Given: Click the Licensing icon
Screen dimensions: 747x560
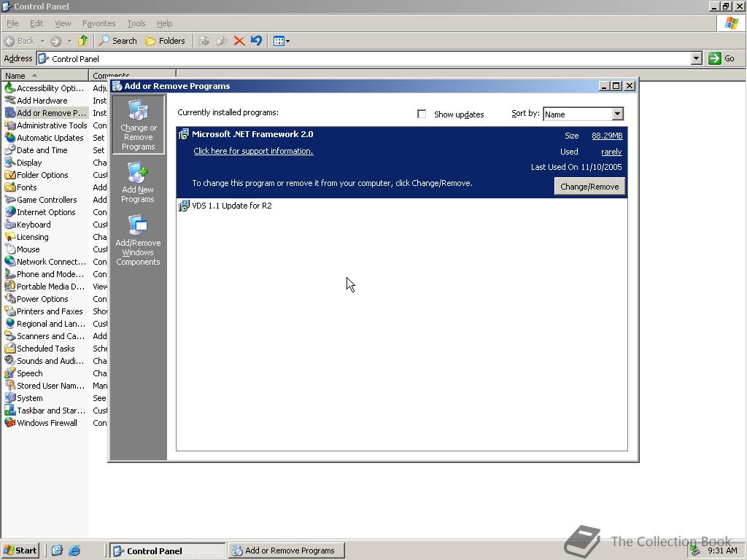Looking at the screenshot, I should tap(9, 236).
